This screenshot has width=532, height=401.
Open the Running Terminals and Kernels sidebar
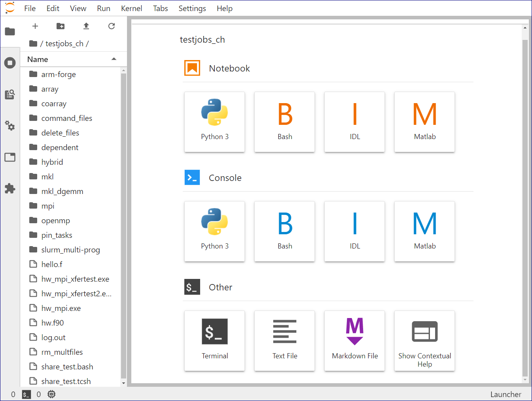10,63
